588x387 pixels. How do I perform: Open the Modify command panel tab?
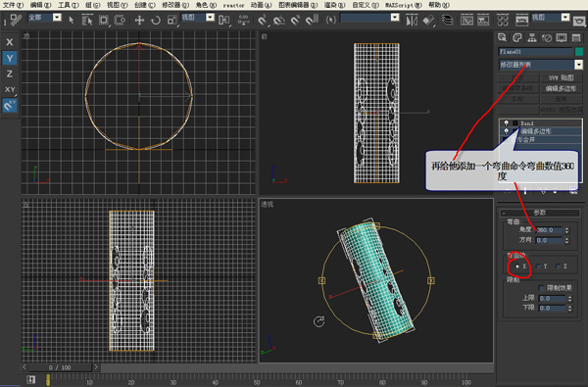coord(517,37)
